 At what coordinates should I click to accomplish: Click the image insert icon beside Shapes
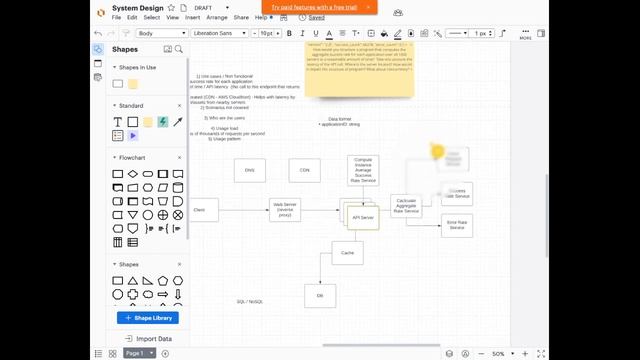click(168, 49)
